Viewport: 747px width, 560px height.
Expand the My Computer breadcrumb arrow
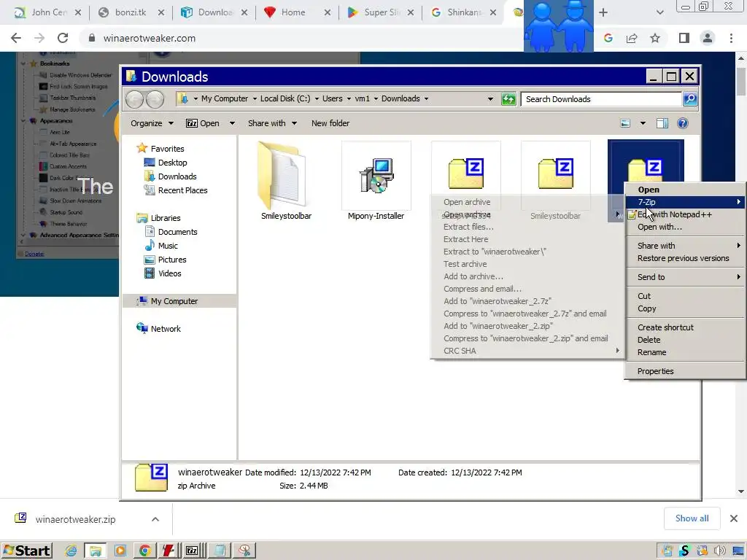point(255,99)
